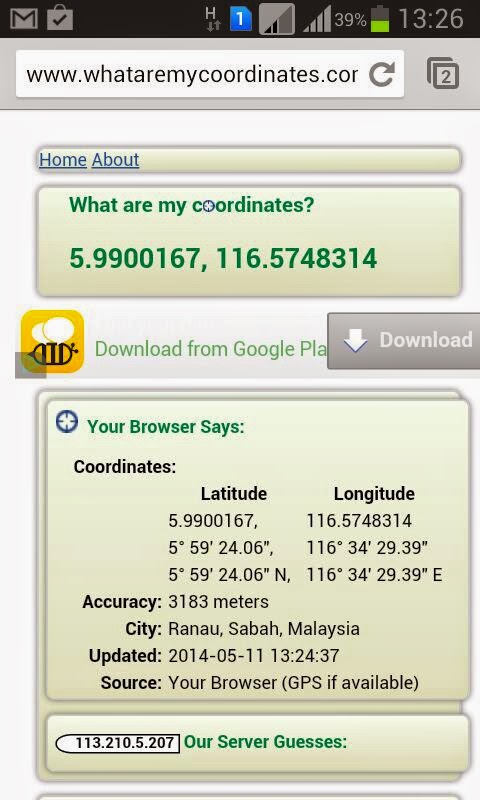
Task: Tap the 39% battery percentage
Action: click(350, 20)
